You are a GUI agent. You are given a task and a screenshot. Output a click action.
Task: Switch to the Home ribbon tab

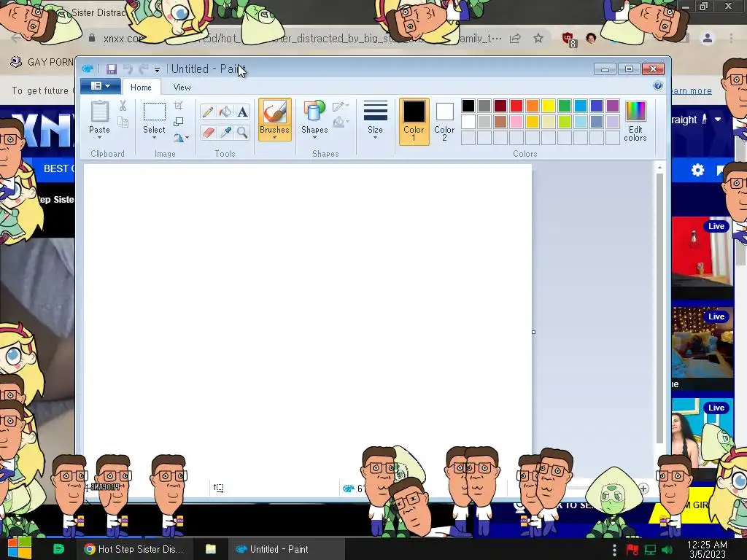click(141, 87)
